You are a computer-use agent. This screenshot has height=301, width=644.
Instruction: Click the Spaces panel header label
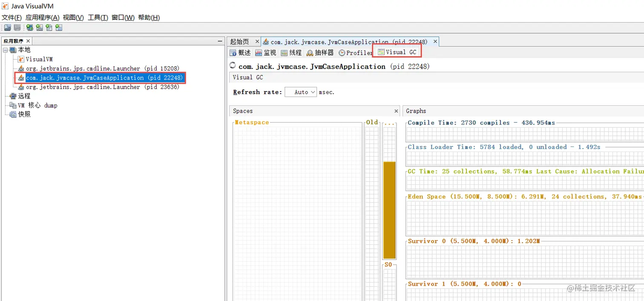243,111
